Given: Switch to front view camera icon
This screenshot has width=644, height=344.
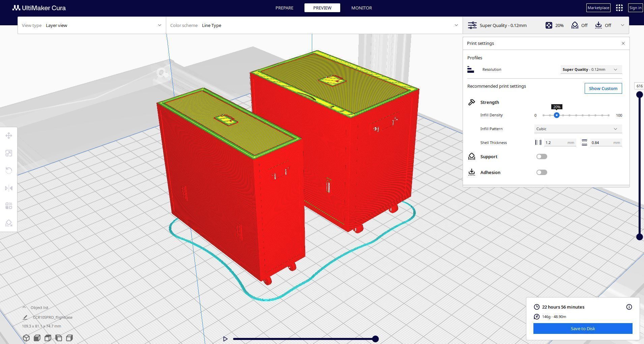Looking at the screenshot, I should click(37, 338).
